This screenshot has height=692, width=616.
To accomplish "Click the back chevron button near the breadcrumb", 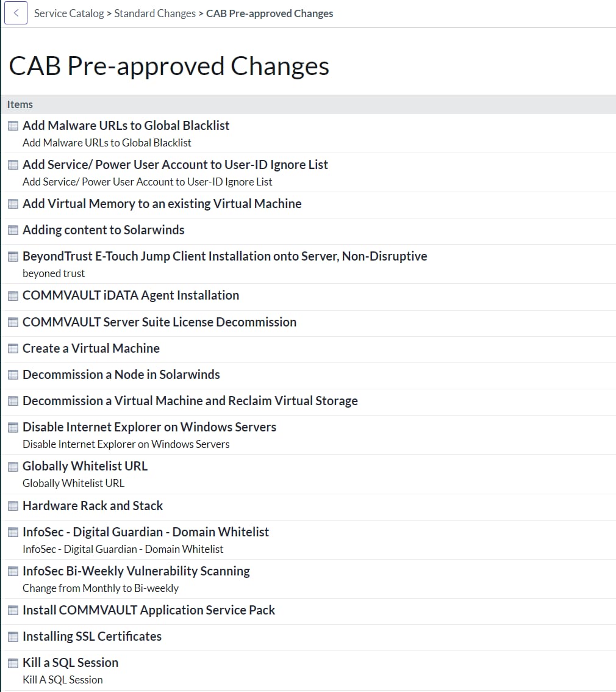I will click(15, 13).
